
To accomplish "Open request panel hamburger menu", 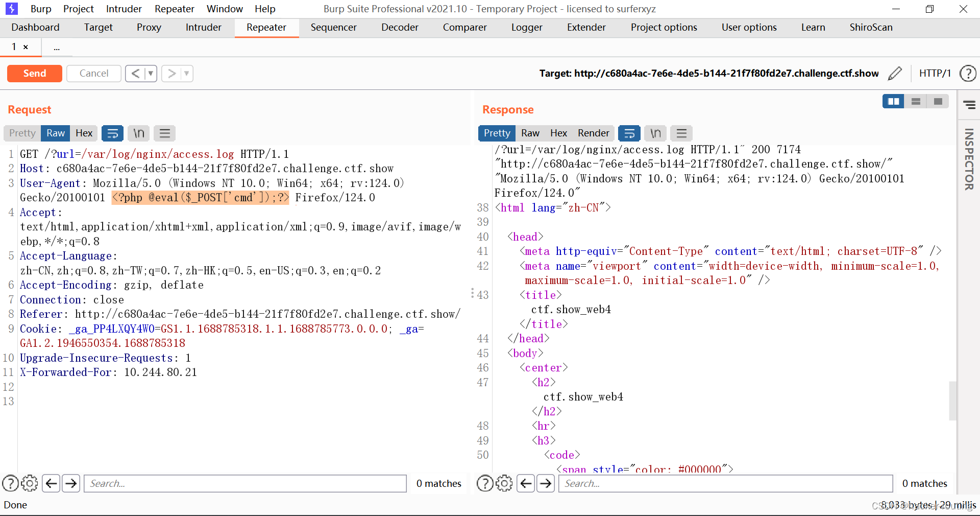I will click(164, 133).
